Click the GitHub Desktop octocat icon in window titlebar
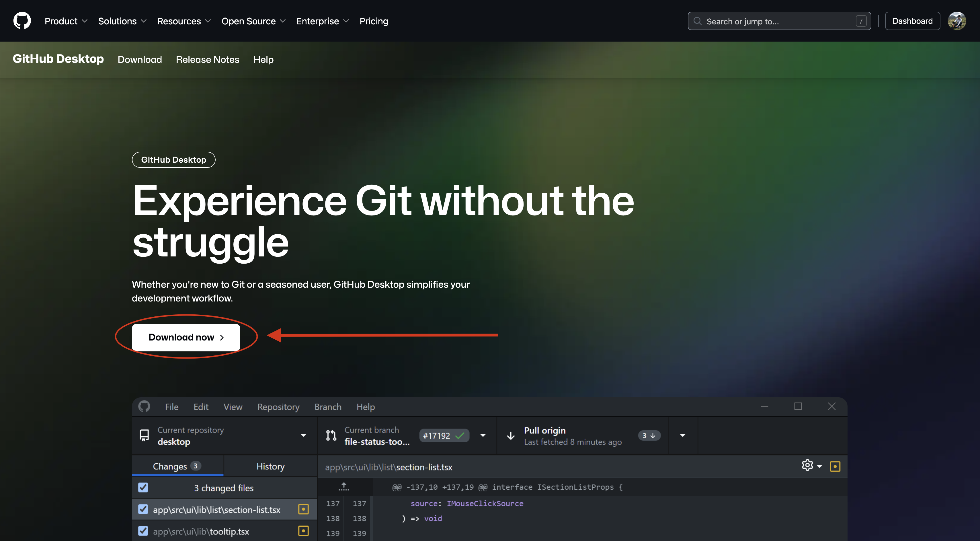This screenshot has height=541, width=980. point(144,406)
